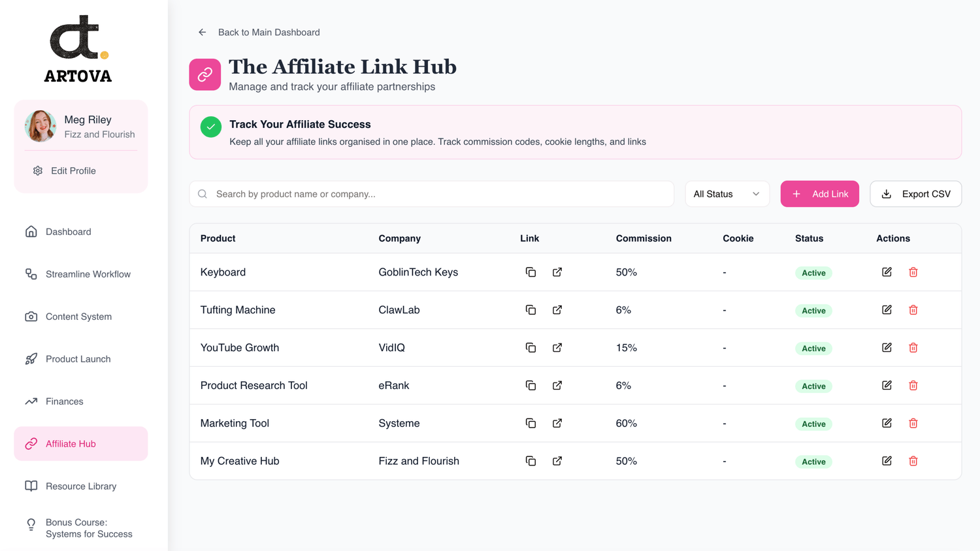Image resolution: width=980 pixels, height=551 pixels.
Task: Navigate to the Resource Library
Action: pos(80,486)
